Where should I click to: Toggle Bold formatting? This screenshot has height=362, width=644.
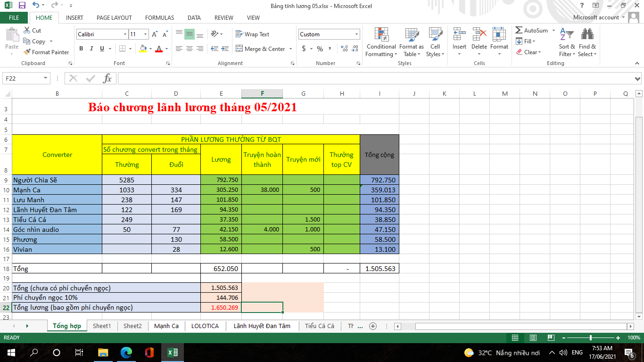click(x=81, y=49)
